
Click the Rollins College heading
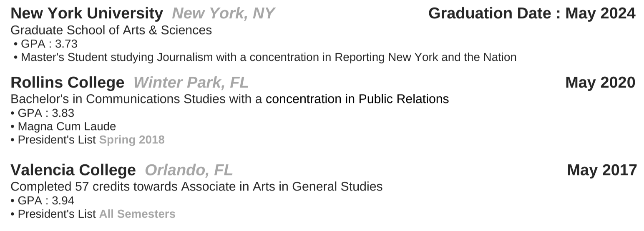(x=67, y=82)
